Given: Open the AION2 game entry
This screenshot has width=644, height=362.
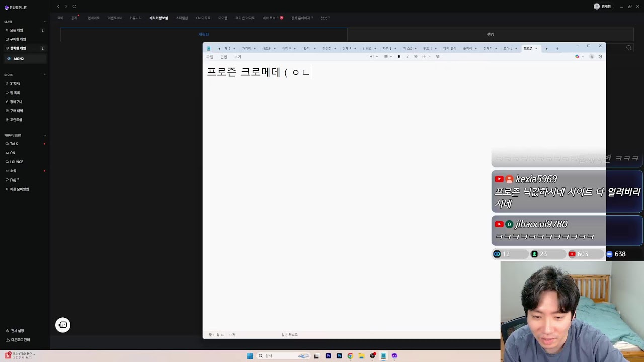Looking at the screenshot, I should click(25, 59).
